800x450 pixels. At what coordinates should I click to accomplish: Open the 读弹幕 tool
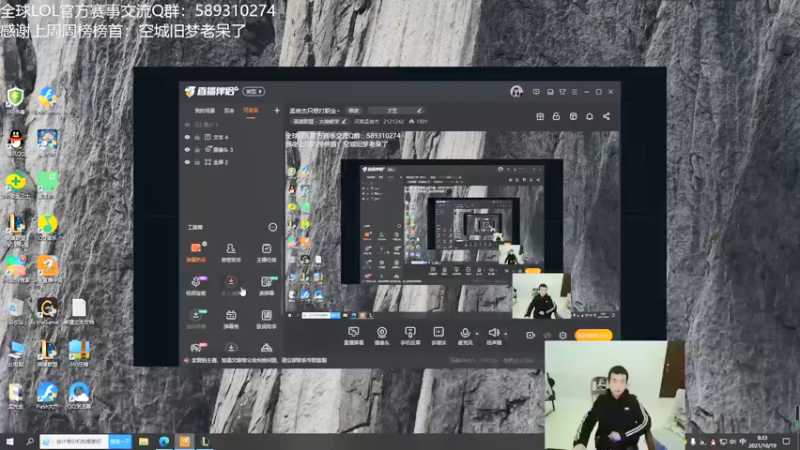point(266,285)
